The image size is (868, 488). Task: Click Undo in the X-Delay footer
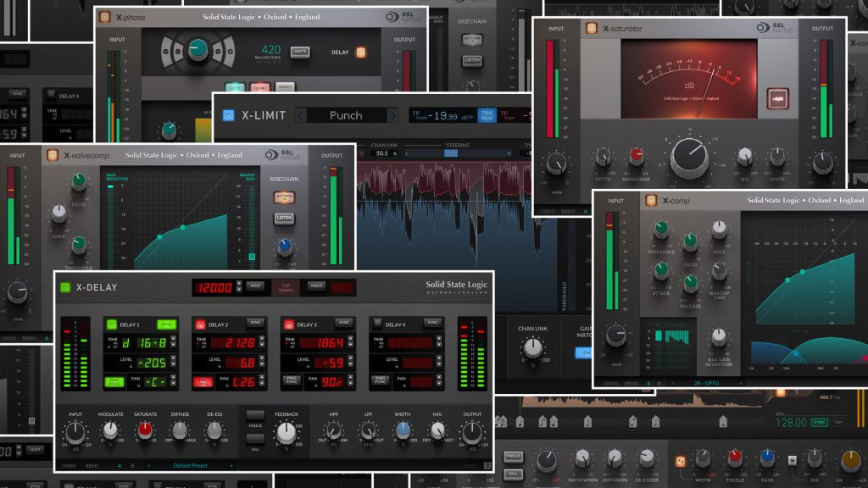click(70, 466)
